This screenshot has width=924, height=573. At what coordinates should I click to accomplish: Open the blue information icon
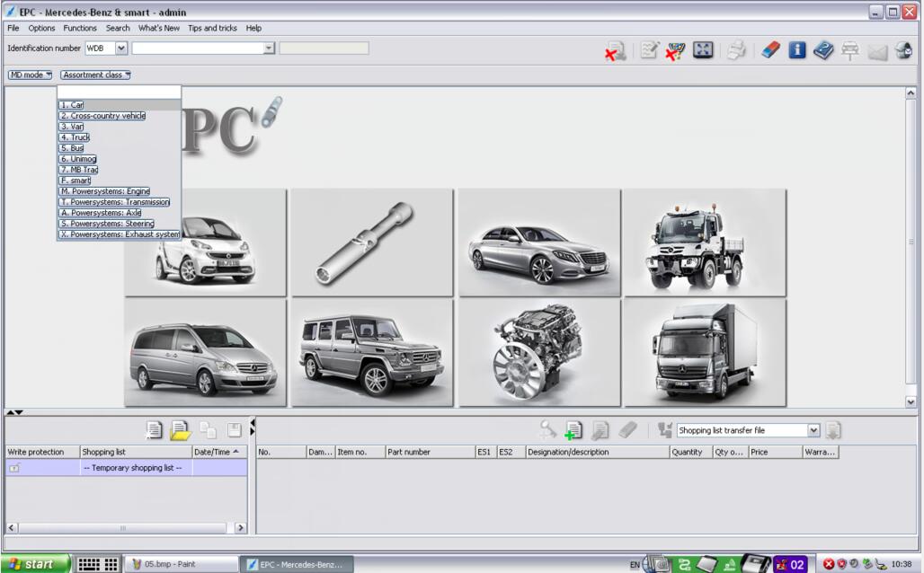tap(796, 50)
